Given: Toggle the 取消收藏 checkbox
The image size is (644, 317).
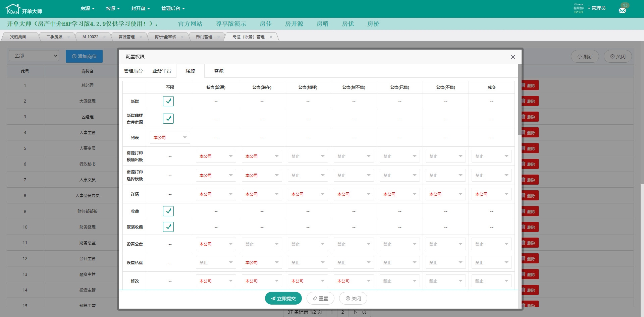Looking at the screenshot, I should point(168,227).
